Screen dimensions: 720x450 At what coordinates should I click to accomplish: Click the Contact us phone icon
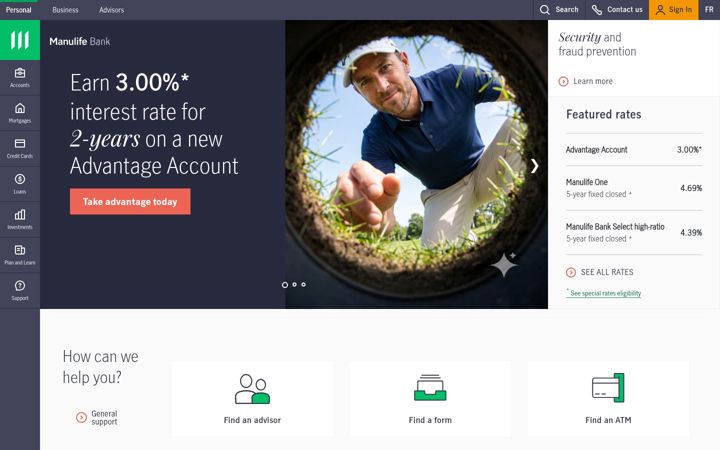[x=596, y=10]
